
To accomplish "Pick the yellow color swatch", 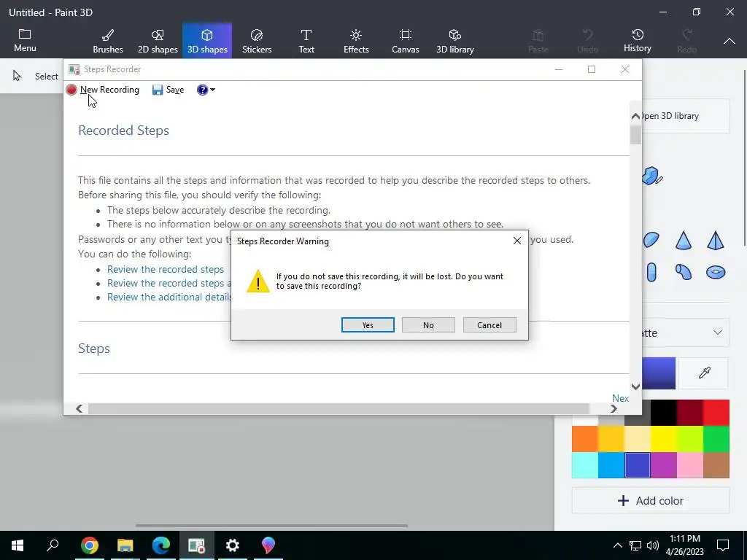I will point(664,439).
